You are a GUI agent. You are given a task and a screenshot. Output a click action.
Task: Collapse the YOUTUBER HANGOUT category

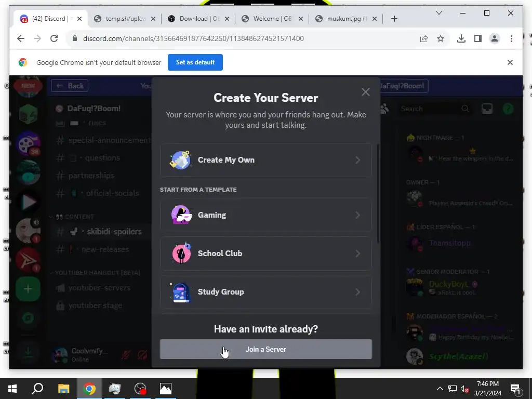95,273
